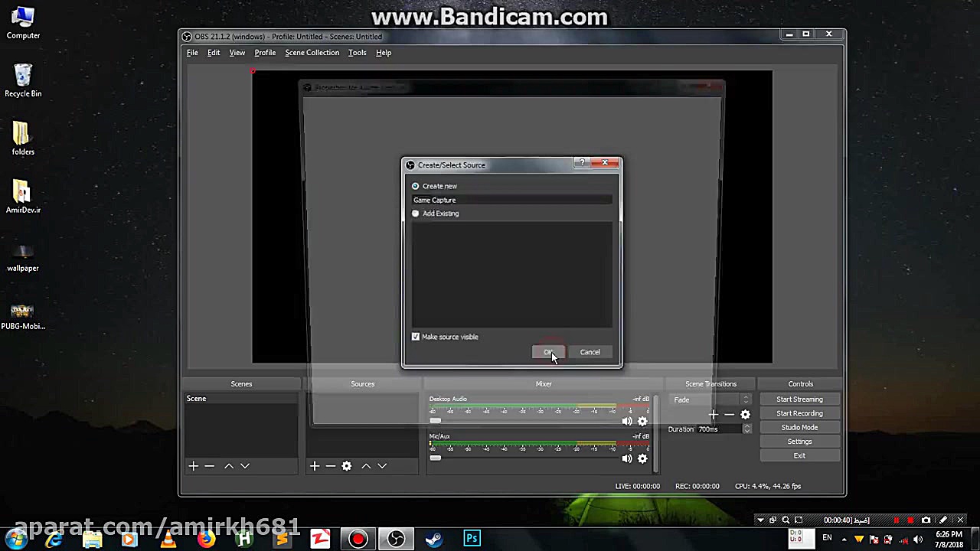Launch the PUBG-Mobile desktop shortcut
980x551 pixels.
coord(23,315)
